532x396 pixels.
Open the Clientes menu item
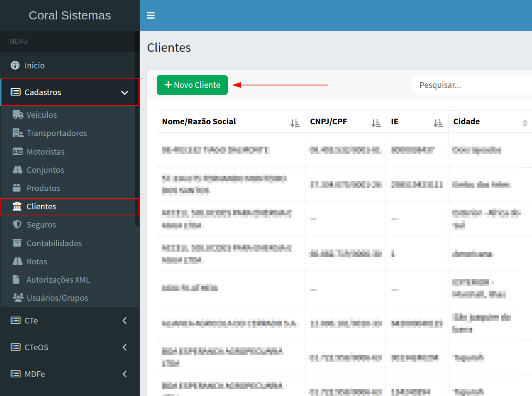41,207
